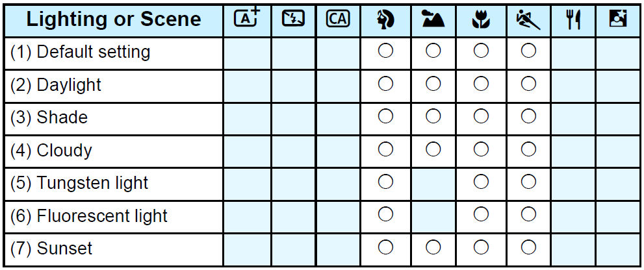The image size is (644, 270).
Task: Click the Lighting or Scene header
Action: tap(114, 19)
